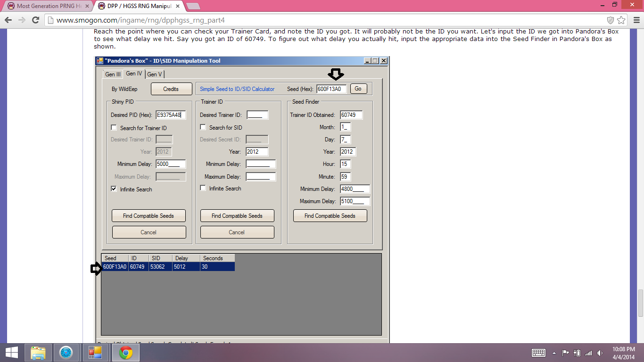Click Find Compatible Seeds in Shiny PID
The image size is (644, 362).
coord(149,216)
